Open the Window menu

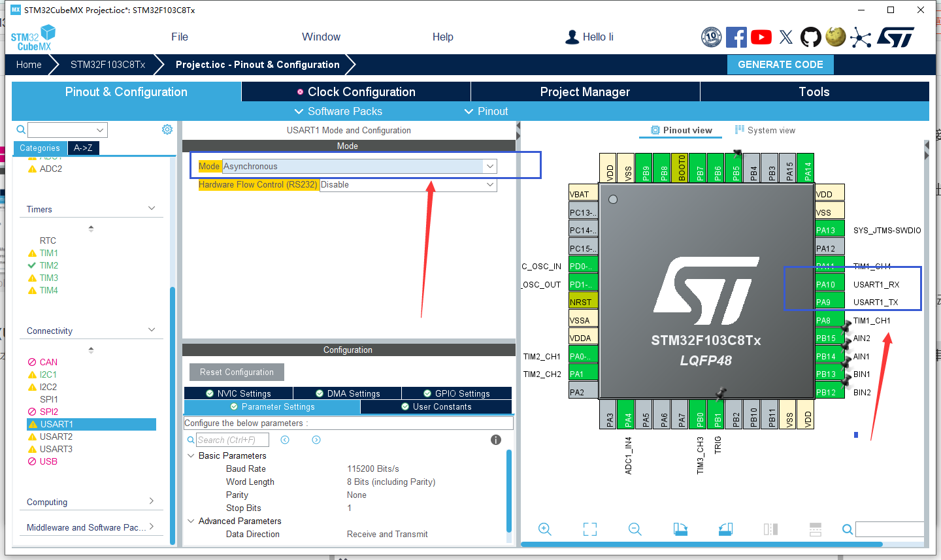click(321, 37)
